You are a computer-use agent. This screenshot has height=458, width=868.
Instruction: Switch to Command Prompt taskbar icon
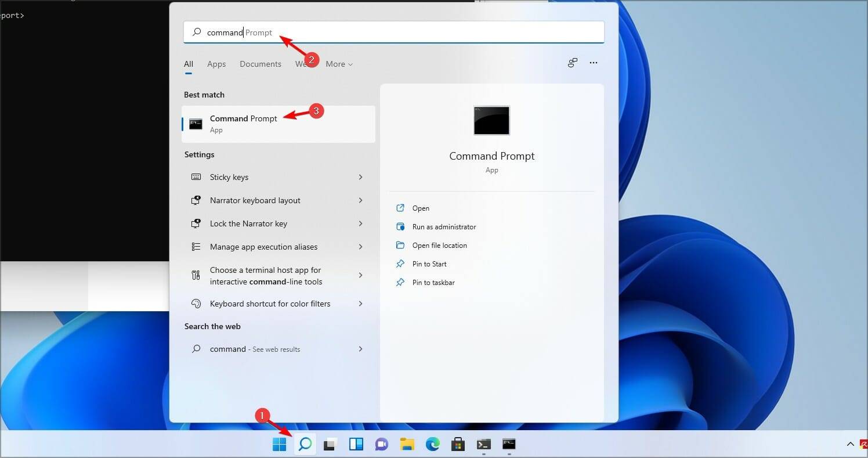(509, 445)
